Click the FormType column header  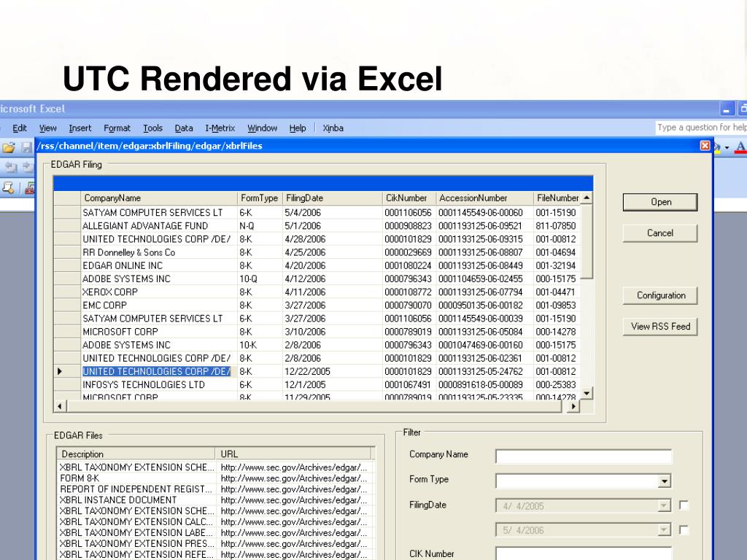(x=260, y=198)
